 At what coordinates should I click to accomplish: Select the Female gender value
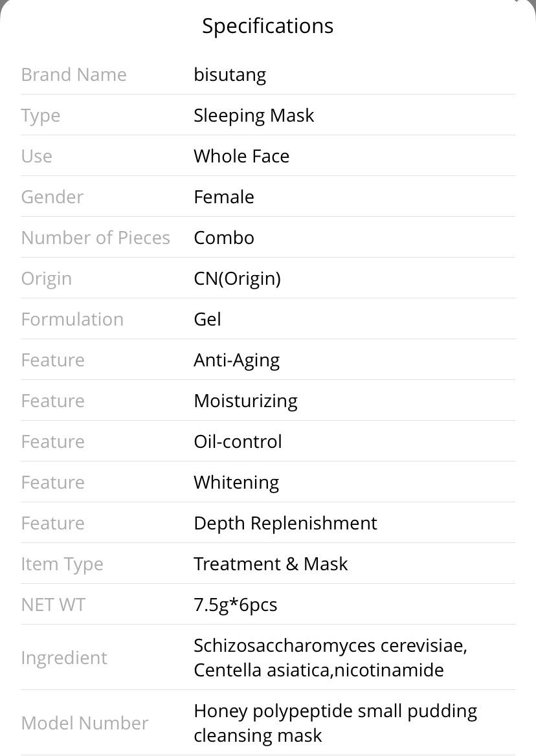point(223,197)
